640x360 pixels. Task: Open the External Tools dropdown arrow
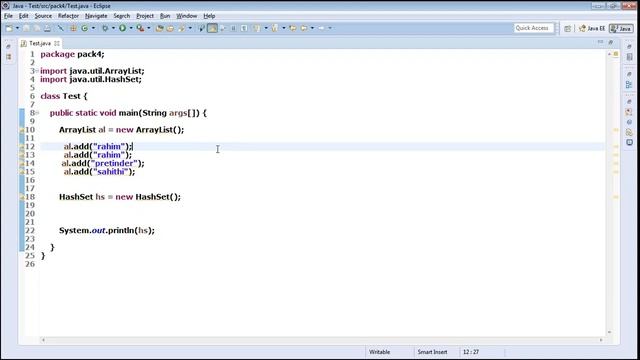click(x=149, y=28)
